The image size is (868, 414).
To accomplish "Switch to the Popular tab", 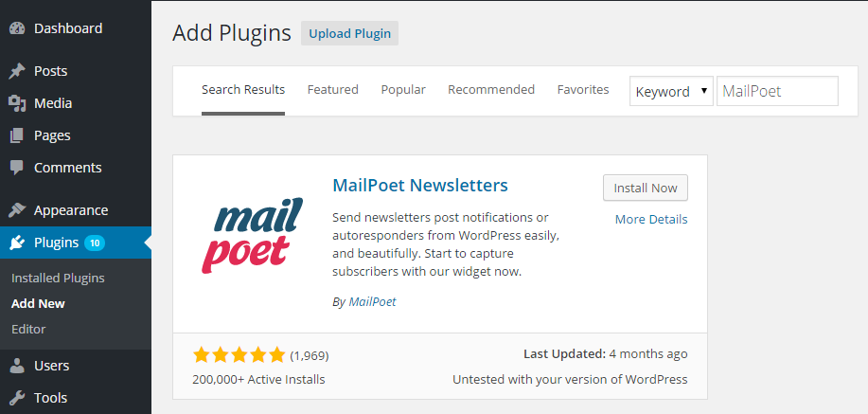I will [x=403, y=89].
